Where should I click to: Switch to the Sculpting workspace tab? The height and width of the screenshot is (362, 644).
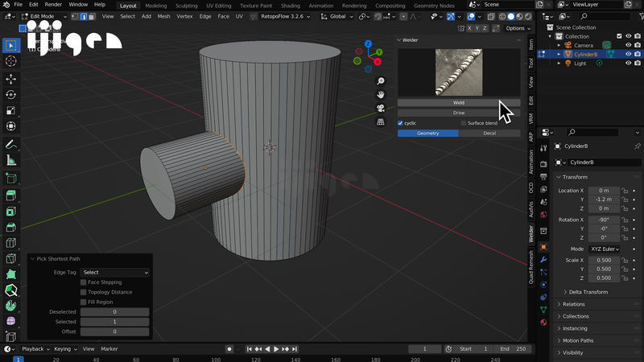click(x=186, y=5)
